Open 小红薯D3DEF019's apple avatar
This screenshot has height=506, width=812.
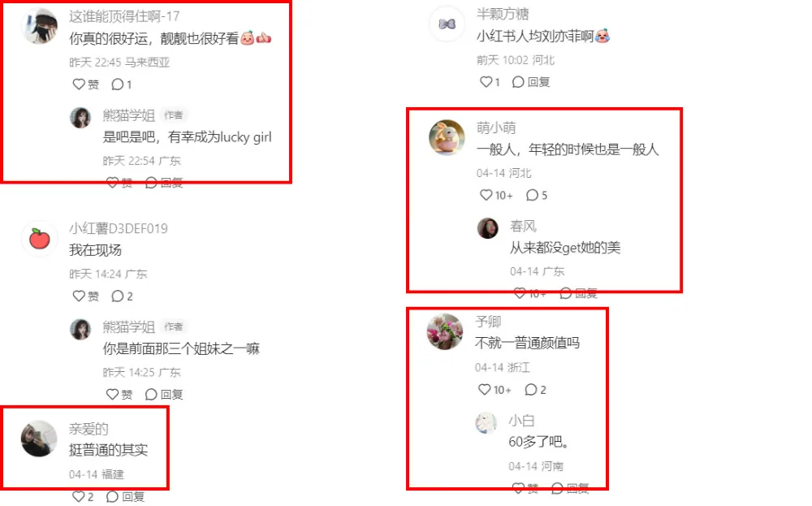39,239
